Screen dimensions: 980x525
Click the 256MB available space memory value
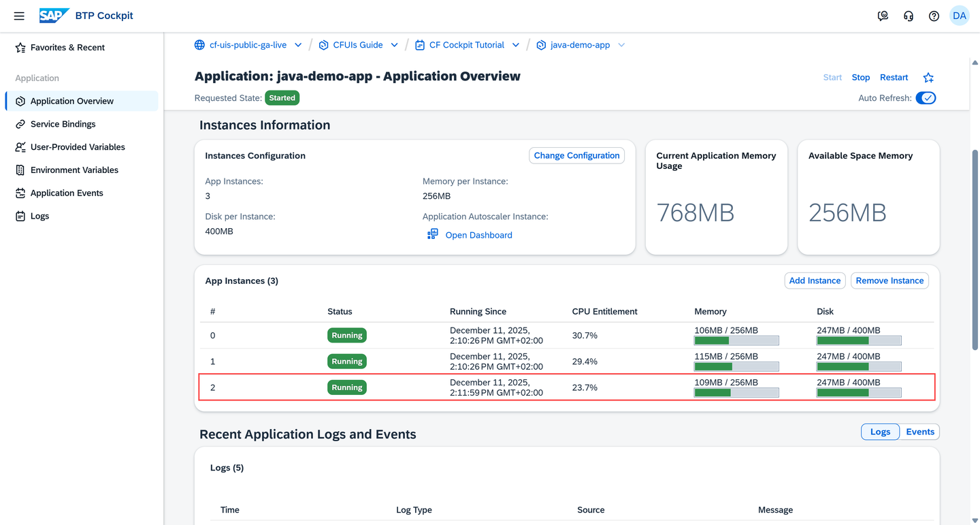click(847, 213)
